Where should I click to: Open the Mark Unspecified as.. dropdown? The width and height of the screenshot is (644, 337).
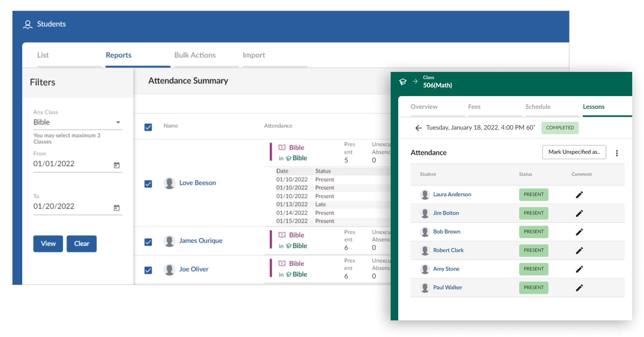574,152
